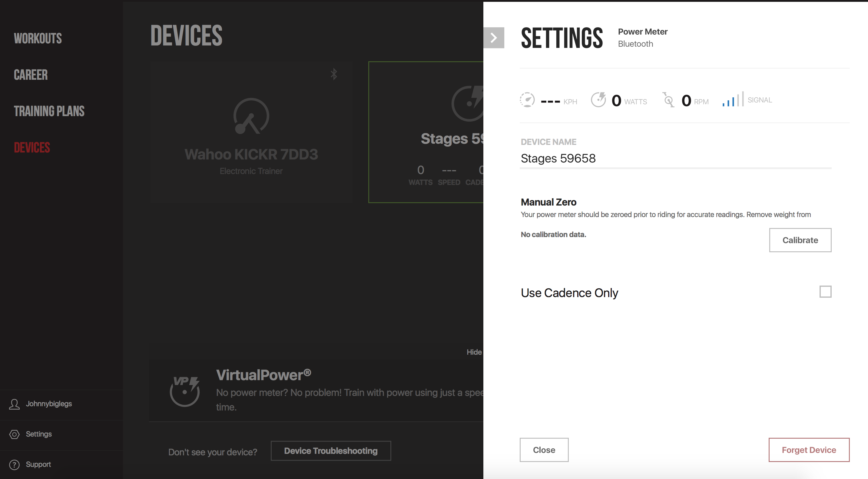Click the user profile icon
Screen dimensions: 868x479
(14, 404)
